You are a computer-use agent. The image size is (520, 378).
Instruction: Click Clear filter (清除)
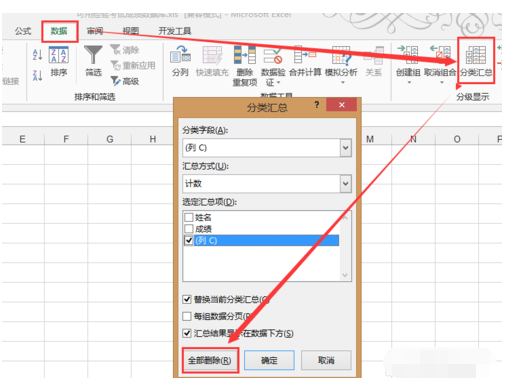pyautogui.click(x=125, y=50)
